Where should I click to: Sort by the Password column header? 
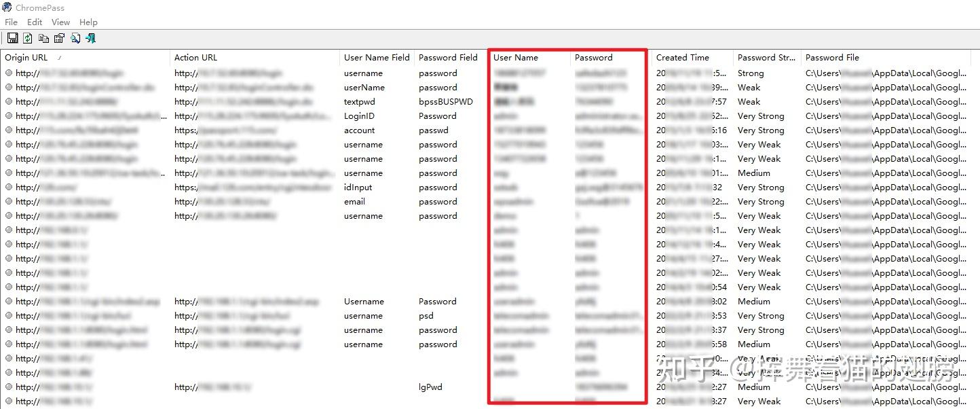[x=611, y=58]
